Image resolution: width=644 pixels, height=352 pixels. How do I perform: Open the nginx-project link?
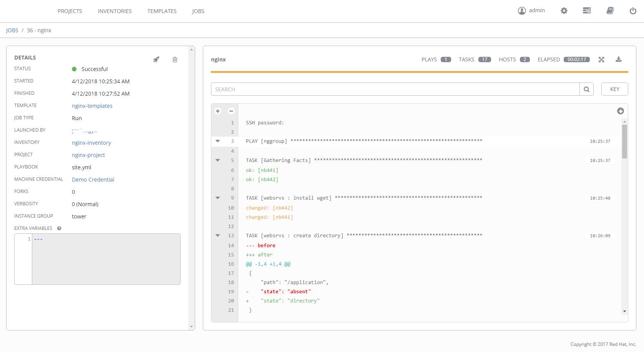88,155
